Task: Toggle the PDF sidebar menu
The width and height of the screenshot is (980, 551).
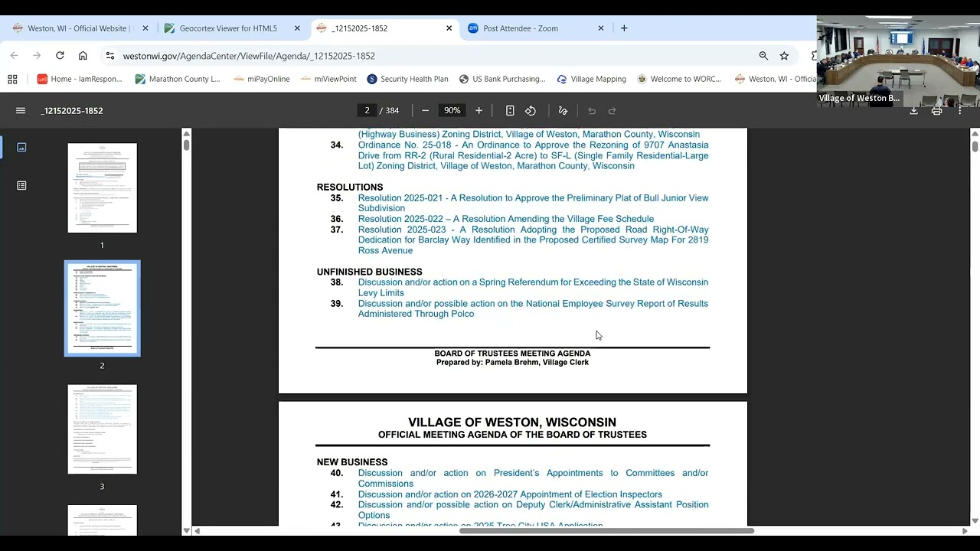Action: (21, 111)
